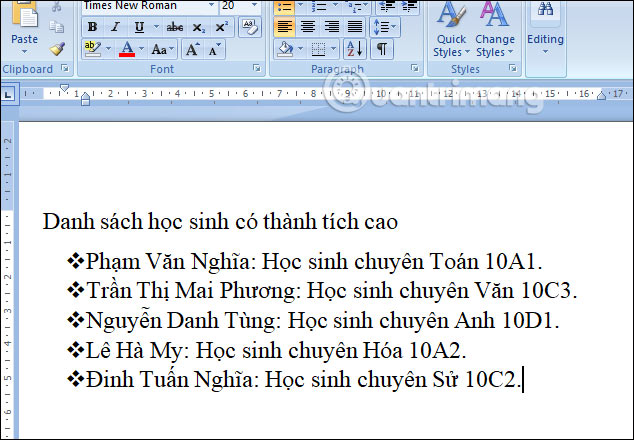Toggle Bold formatting

[x=92, y=28]
